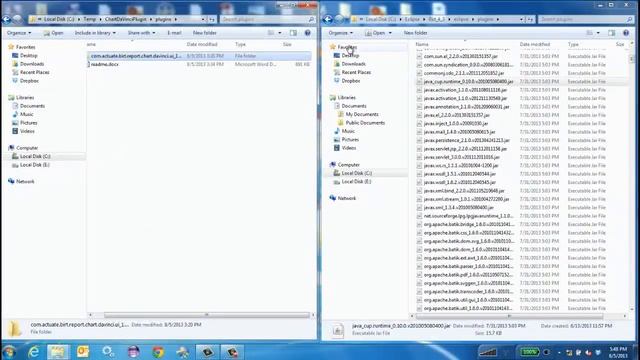Click E-mail in left window toolbar
Viewport: 640px width, 360px height.
pyautogui.click(x=174, y=33)
